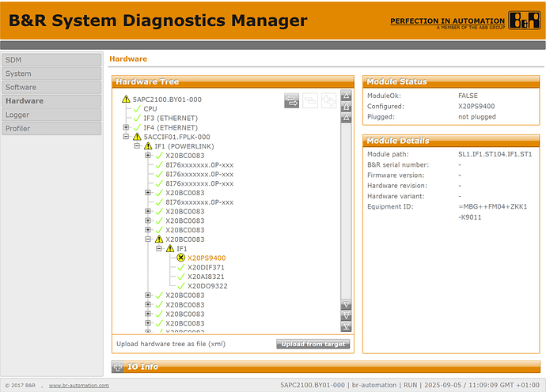The image size is (546, 392).
Task: Click the refresh arrows icon in Hardware Tree
Action: click(291, 100)
